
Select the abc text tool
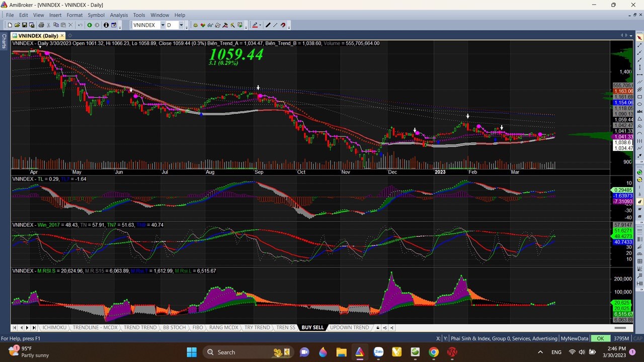coord(639,112)
